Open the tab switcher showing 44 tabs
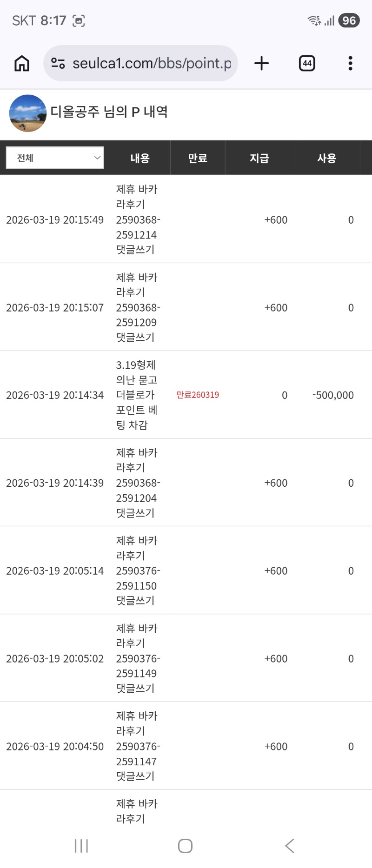Viewport: 372px width, 868px height. pos(307,63)
